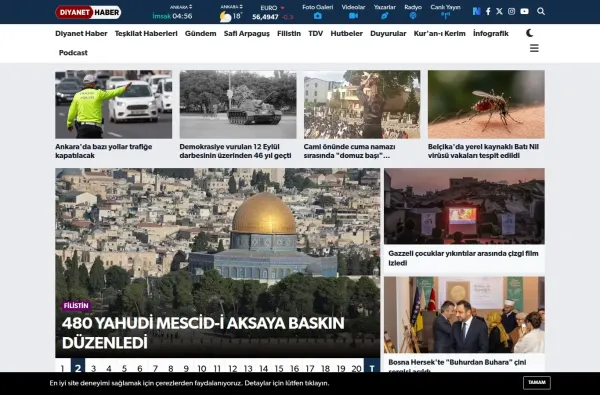This screenshot has width=600, height=395.
Task: Open the Videolar video camera icon
Action: tap(353, 16)
